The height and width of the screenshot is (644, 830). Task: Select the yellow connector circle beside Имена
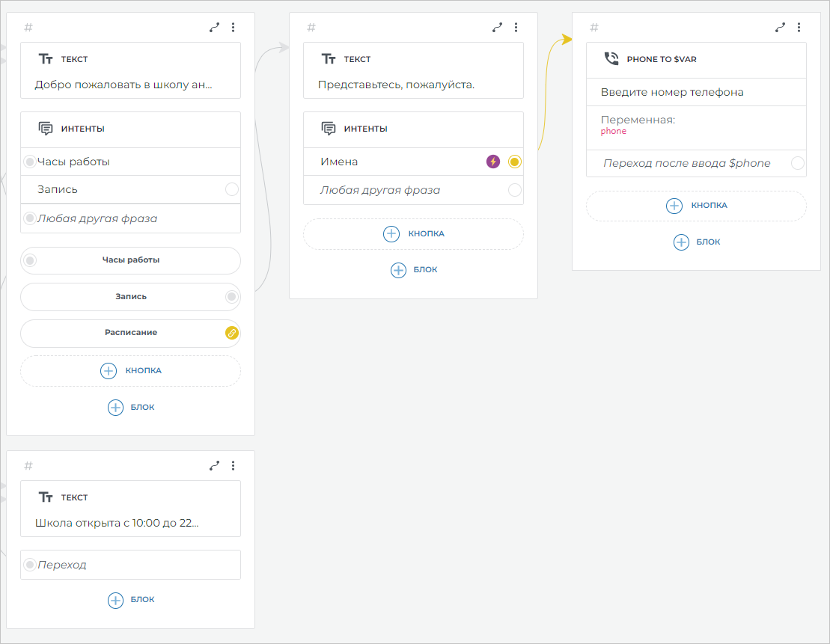pyautogui.click(x=514, y=162)
